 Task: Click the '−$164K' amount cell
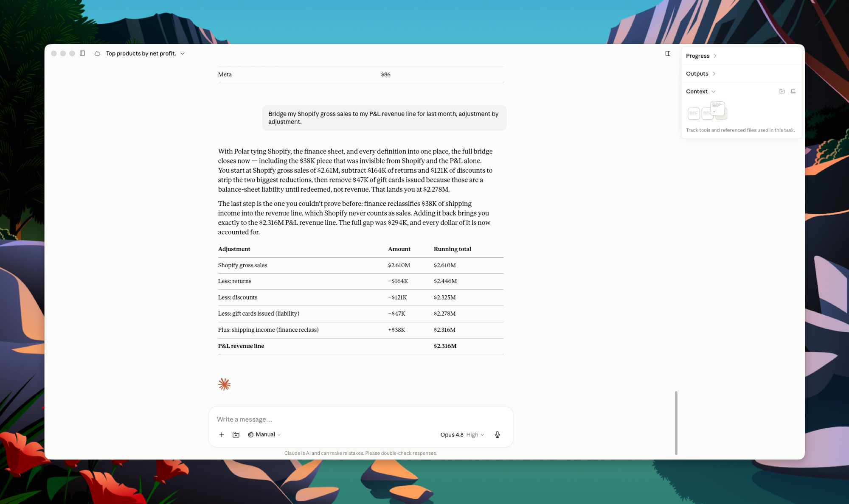(x=398, y=281)
